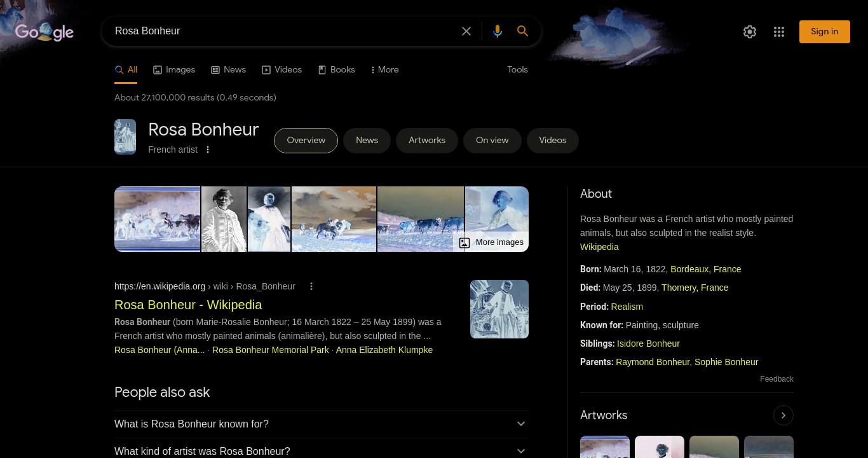Open the More search options dropdown

click(384, 70)
